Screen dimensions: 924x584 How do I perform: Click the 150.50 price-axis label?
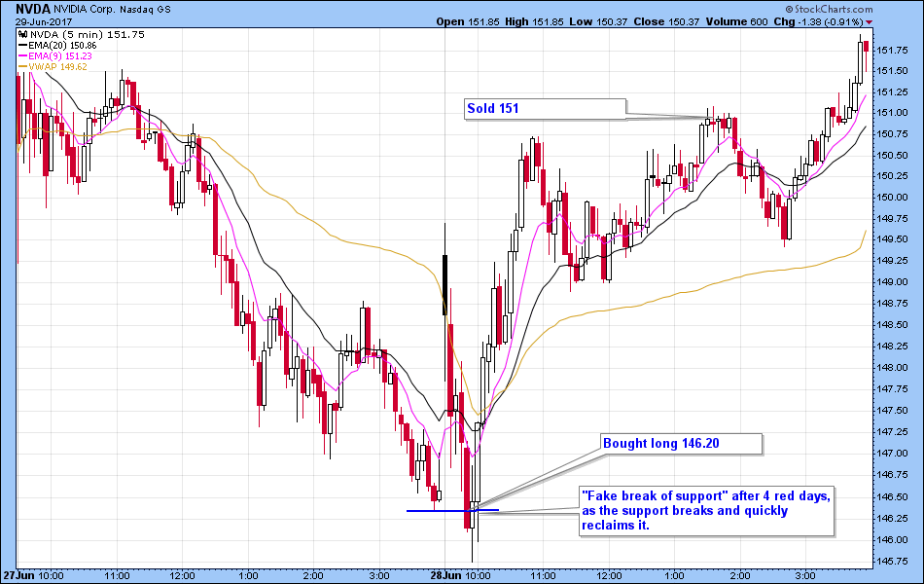point(892,156)
